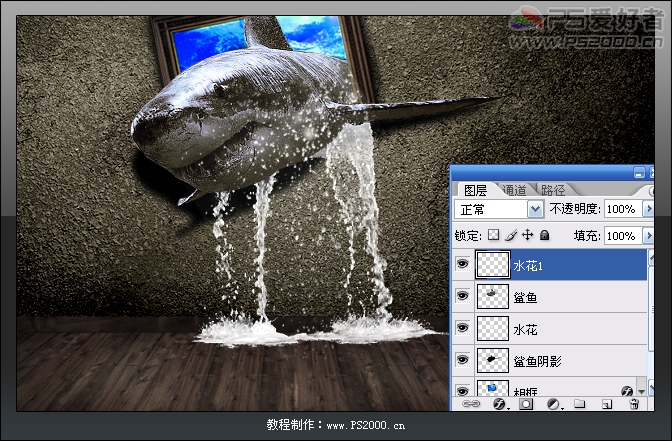This screenshot has height=441, width=672.
Task: Open the www.PS2000.cn tutorial link
Action: pyautogui.click(x=366, y=426)
